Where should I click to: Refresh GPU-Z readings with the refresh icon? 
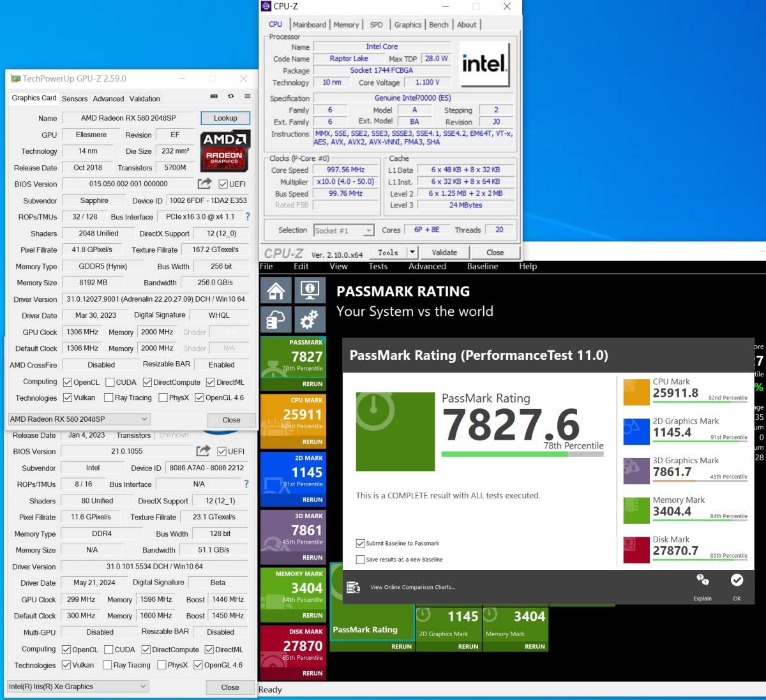pos(230,96)
